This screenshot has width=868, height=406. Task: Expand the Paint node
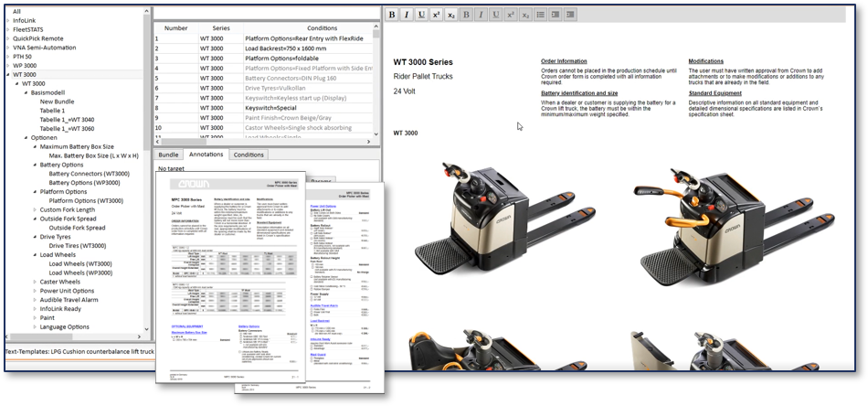tap(35, 318)
